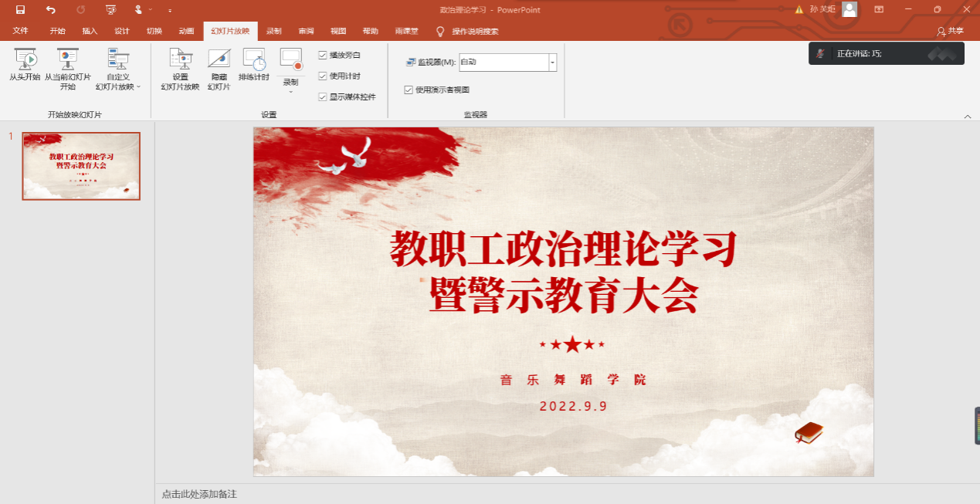Screen dimensions: 980x504
Task: Switch to the 插入 tab
Action: click(90, 32)
